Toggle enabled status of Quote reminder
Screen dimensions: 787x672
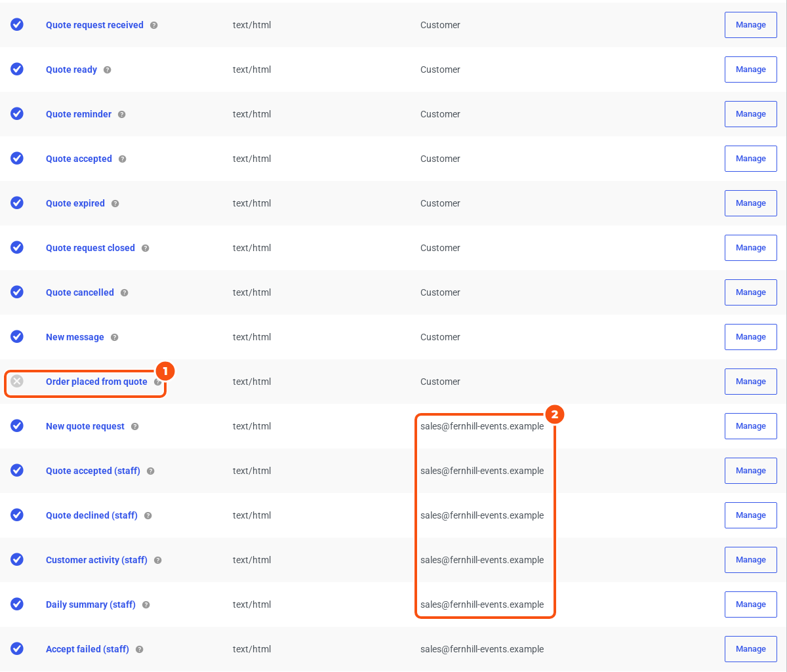pyautogui.click(x=17, y=113)
